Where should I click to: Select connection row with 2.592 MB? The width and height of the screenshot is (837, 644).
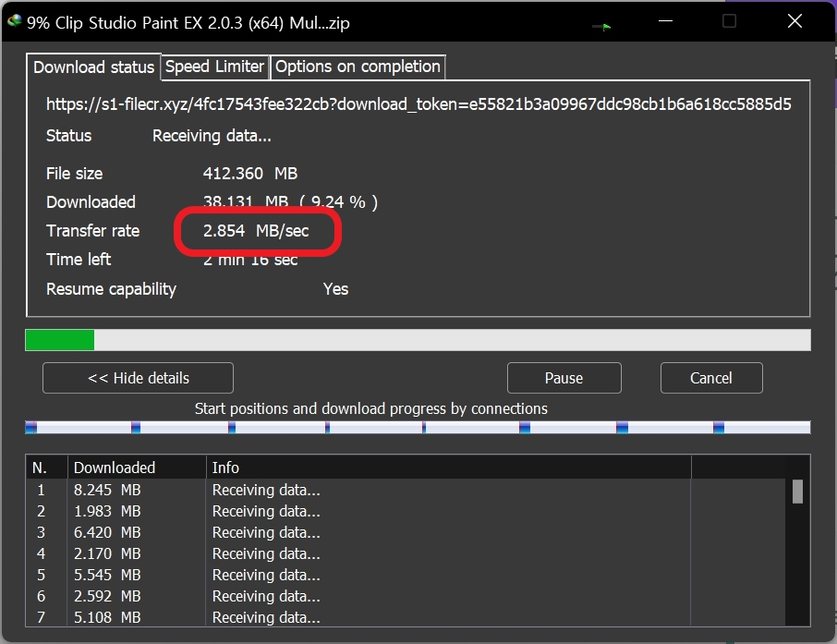click(406, 596)
